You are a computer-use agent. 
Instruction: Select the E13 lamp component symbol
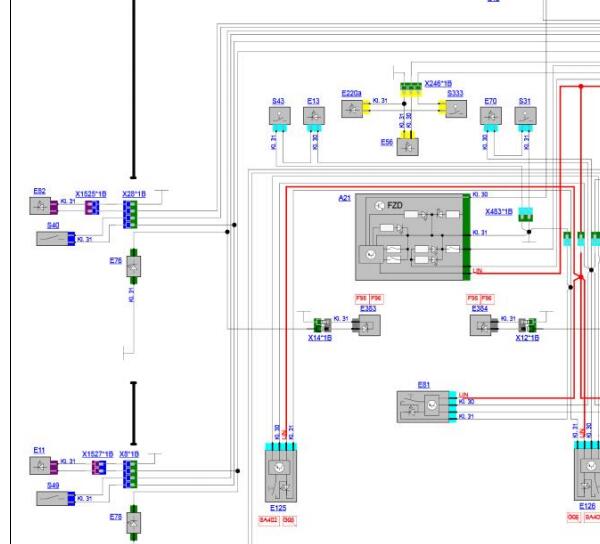[314, 116]
